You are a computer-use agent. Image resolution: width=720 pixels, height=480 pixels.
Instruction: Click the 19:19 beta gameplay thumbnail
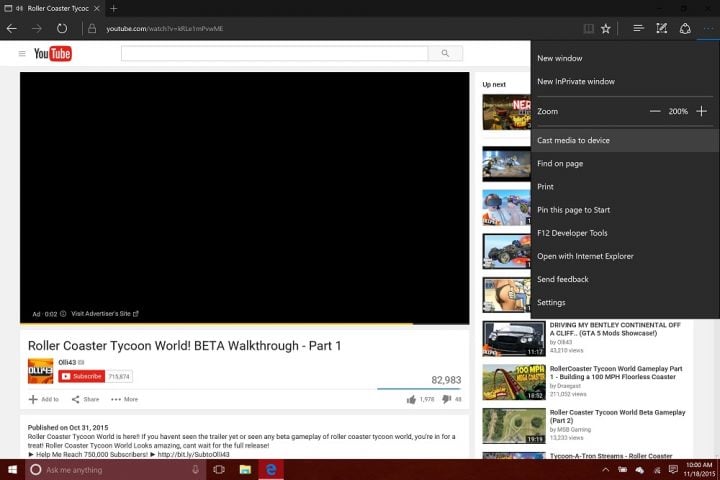[514, 426]
